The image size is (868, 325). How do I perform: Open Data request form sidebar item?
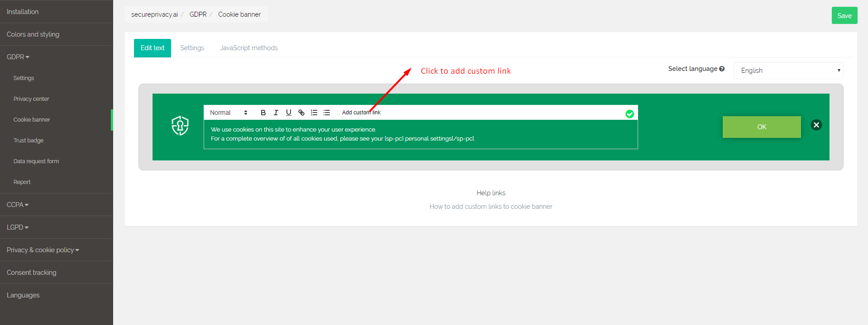(36, 161)
